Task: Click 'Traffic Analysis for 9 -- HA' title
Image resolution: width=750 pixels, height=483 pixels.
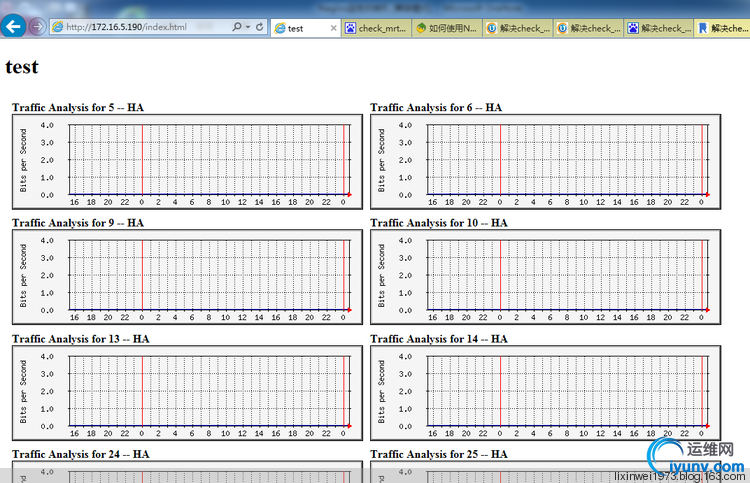Action: coord(78,223)
